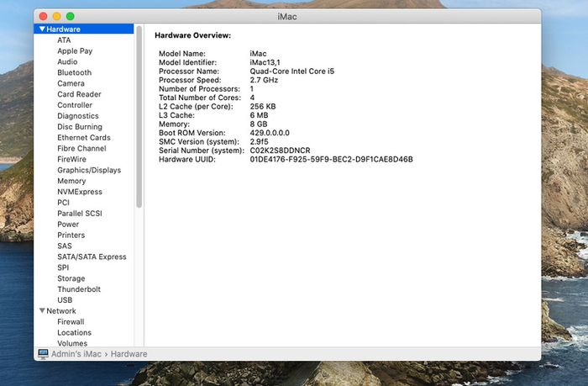Open the Power information
This screenshot has width=588, height=386.
[68, 225]
